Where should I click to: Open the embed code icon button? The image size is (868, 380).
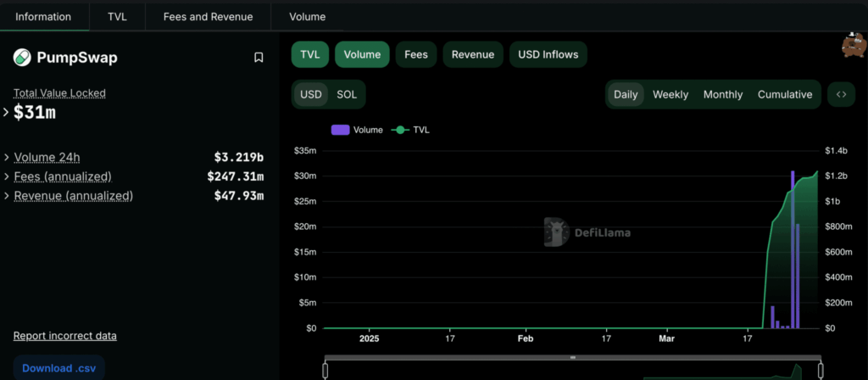pyautogui.click(x=841, y=94)
